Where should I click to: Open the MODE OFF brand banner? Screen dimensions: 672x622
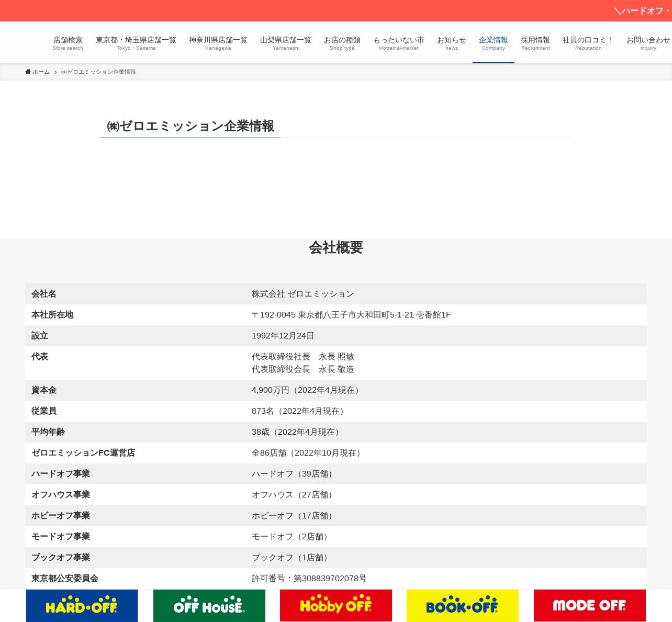[590, 606]
